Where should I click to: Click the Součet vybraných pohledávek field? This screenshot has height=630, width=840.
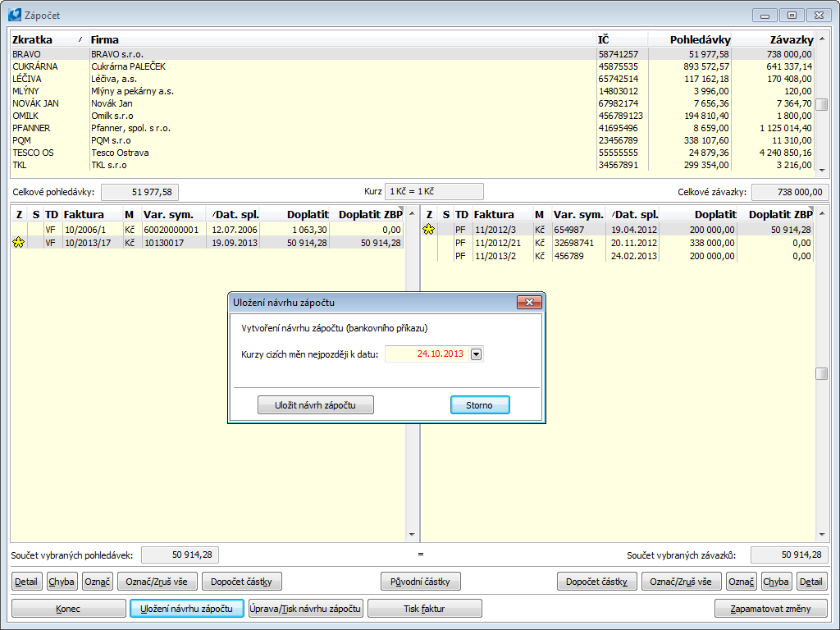coord(180,555)
